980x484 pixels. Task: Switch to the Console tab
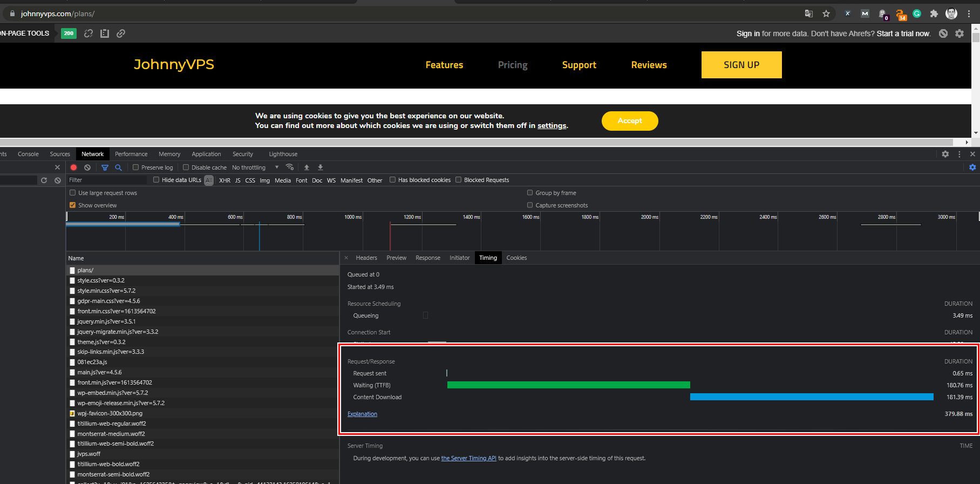[28, 154]
